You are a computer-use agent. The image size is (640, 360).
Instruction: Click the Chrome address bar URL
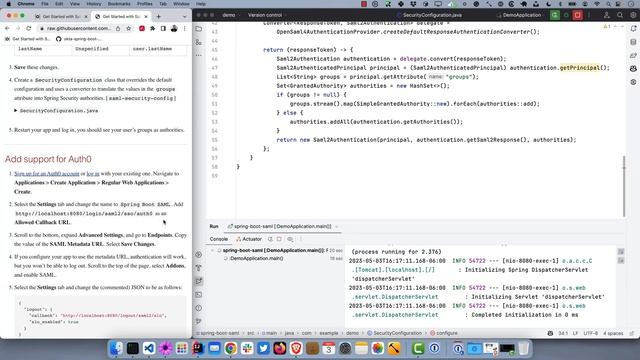[78, 29]
